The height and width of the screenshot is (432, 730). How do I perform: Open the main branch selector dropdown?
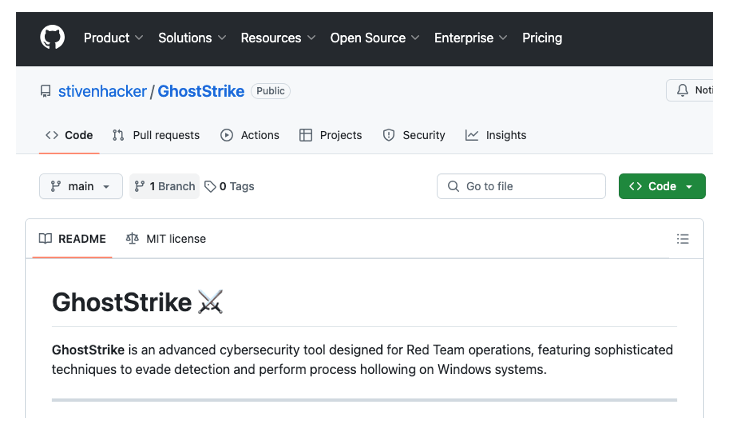81,186
